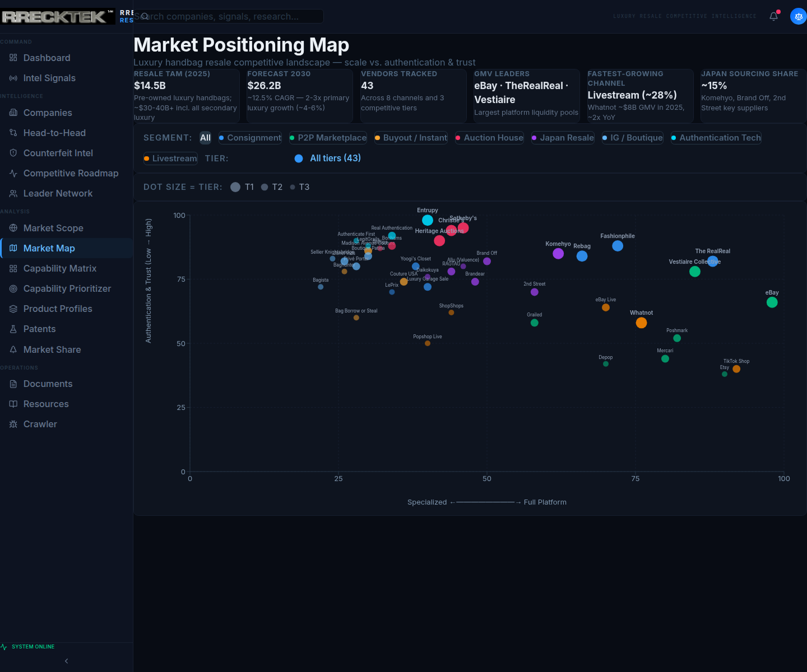807x672 pixels.
Task: Collapse the sidebar with chevron
Action: (66, 661)
